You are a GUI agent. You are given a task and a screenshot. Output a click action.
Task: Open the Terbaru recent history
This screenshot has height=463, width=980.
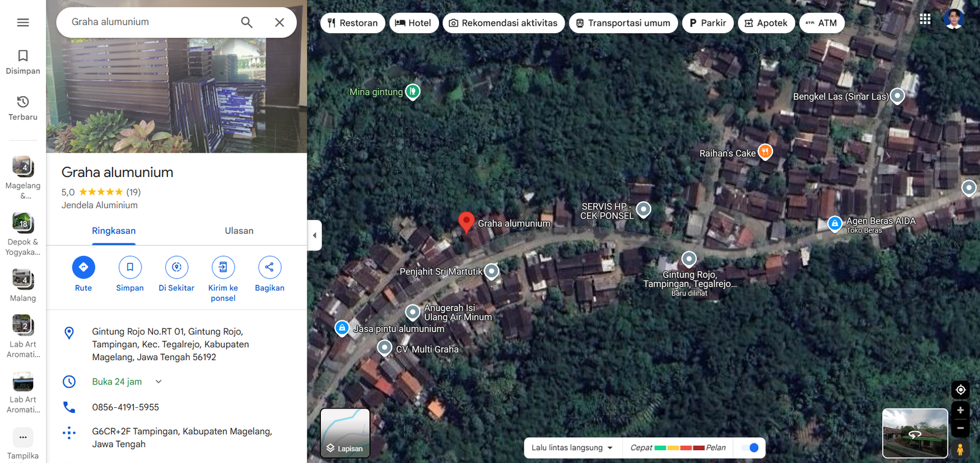point(23,108)
